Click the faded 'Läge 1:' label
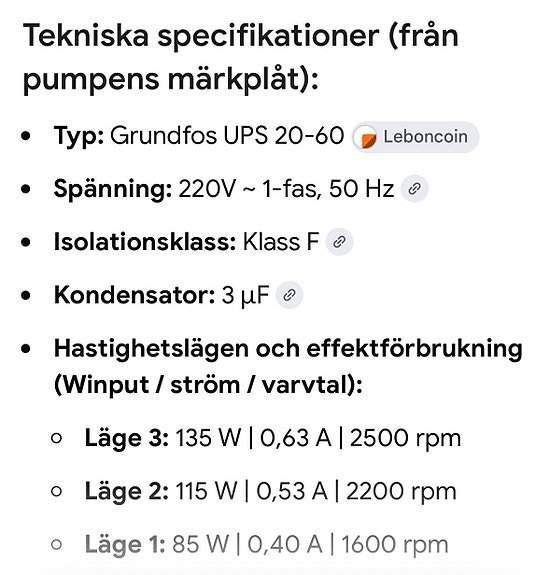Viewport: 550px width, 575px height. [125, 545]
